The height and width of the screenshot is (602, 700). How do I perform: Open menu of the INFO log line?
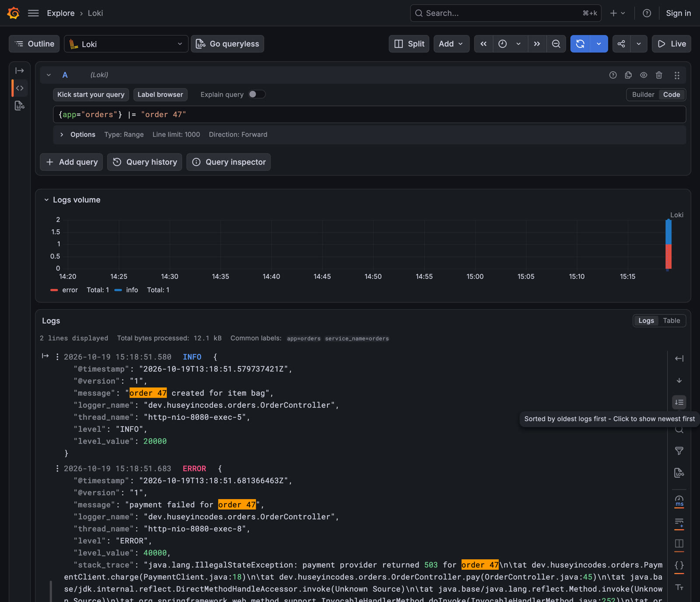click(x=57, y=357)
